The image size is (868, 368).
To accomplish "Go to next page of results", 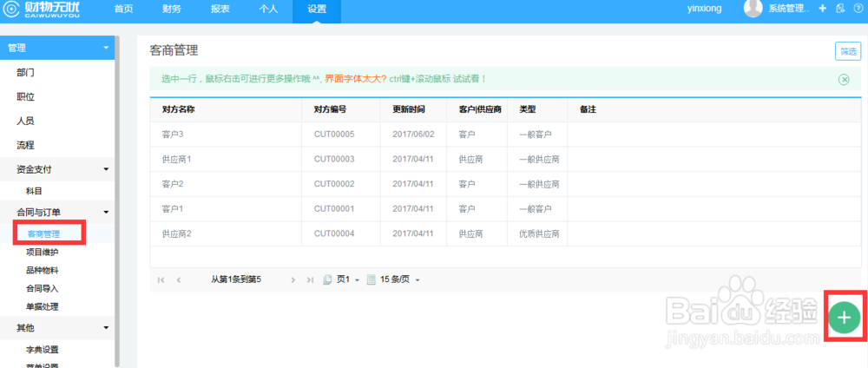I will point(293,280).
